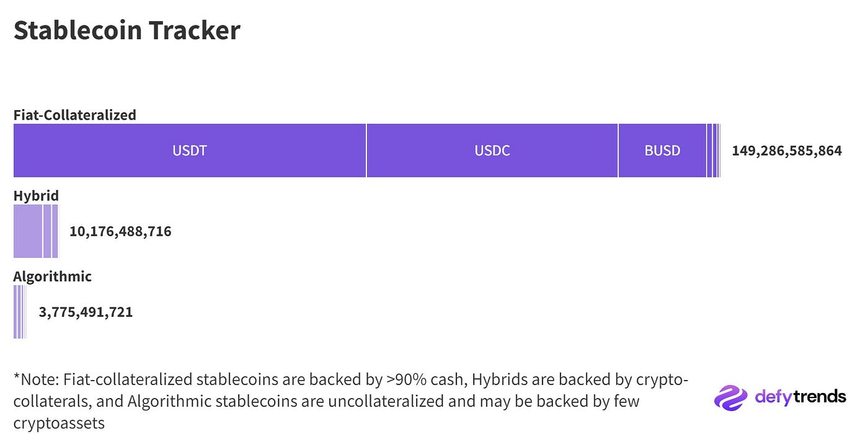Click the Fiat-Collateralized category label
Viewport: 868px width, 434px height.
(75, 115)
